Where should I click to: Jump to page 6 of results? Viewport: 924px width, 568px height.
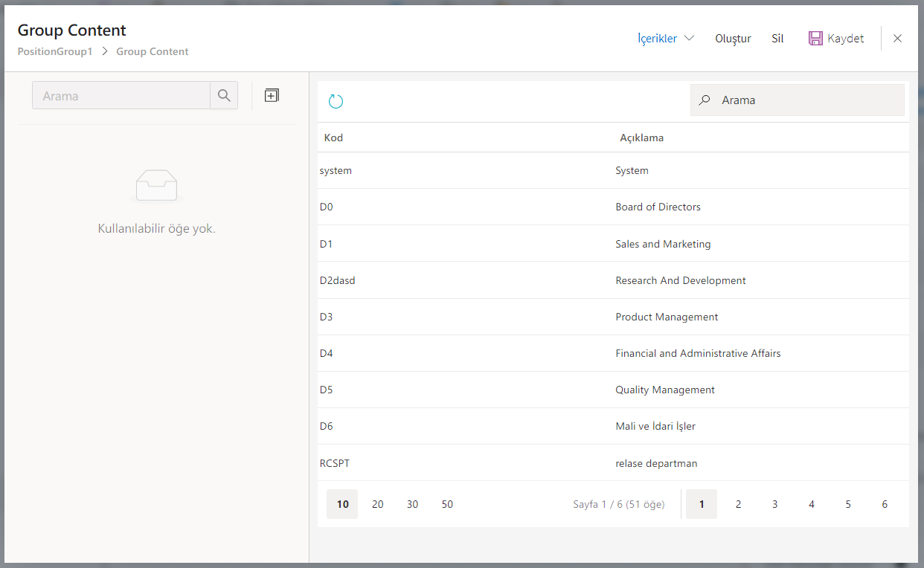885,504
